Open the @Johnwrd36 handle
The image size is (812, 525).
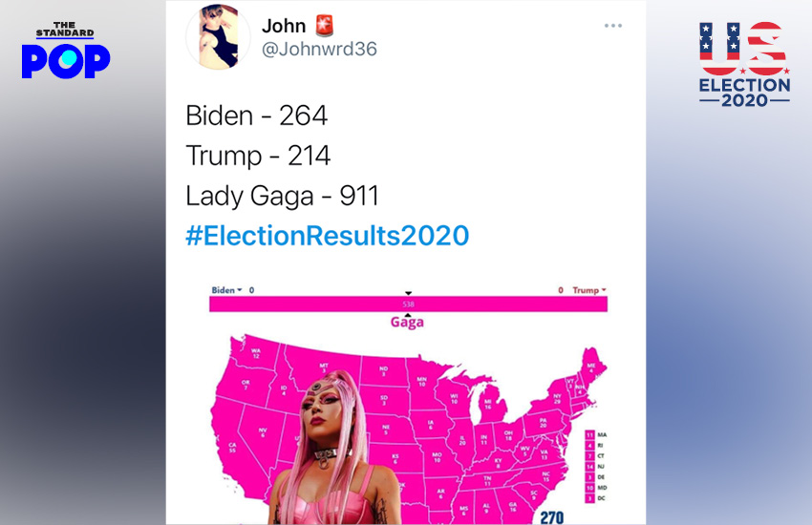point(319,50)
